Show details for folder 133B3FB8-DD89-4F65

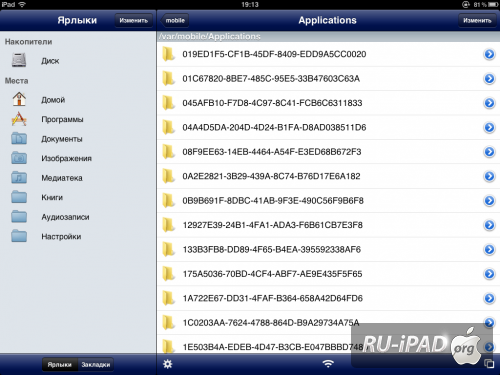coord(489,249)
